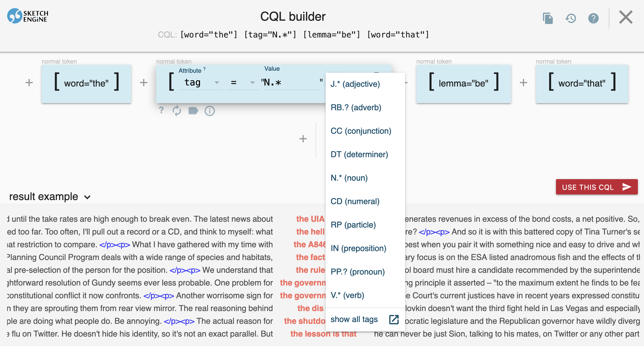
Task: Select the lemma="be" token box
Action: [x=463, y=84]
